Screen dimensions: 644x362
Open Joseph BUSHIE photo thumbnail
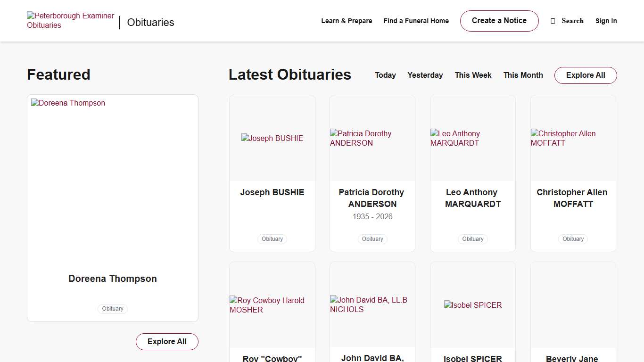(x=272, y=138)
